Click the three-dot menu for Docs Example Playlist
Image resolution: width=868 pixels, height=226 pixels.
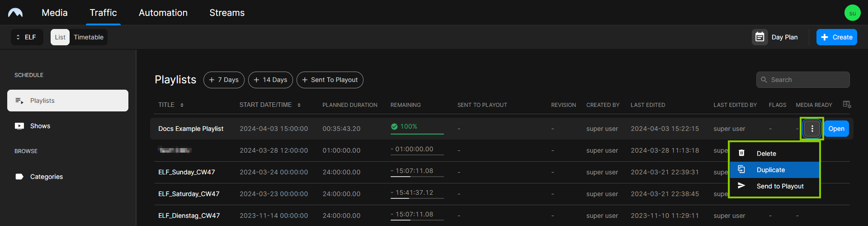click(x=812, y=129)
